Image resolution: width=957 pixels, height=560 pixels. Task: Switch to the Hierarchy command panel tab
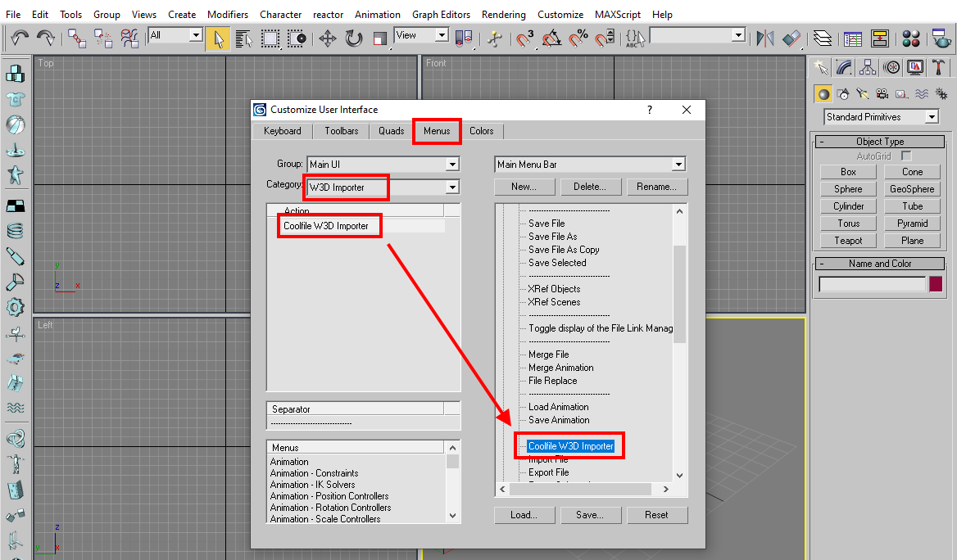[868, 67]
